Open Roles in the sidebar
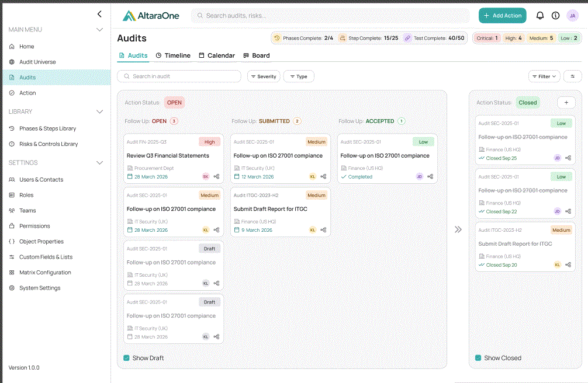 click(57, 195)
